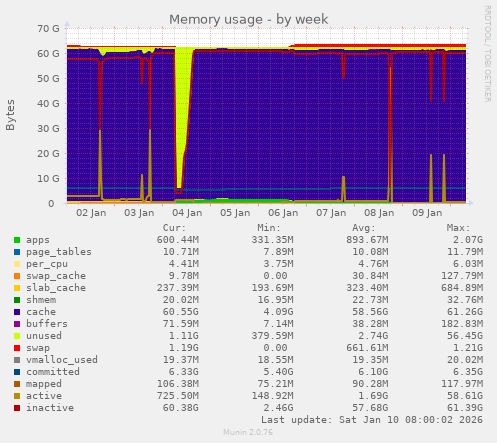This screenshot has height=443, width=497.
Task: Click the 'buffers' legend label
Action: [x=47, y=324]
